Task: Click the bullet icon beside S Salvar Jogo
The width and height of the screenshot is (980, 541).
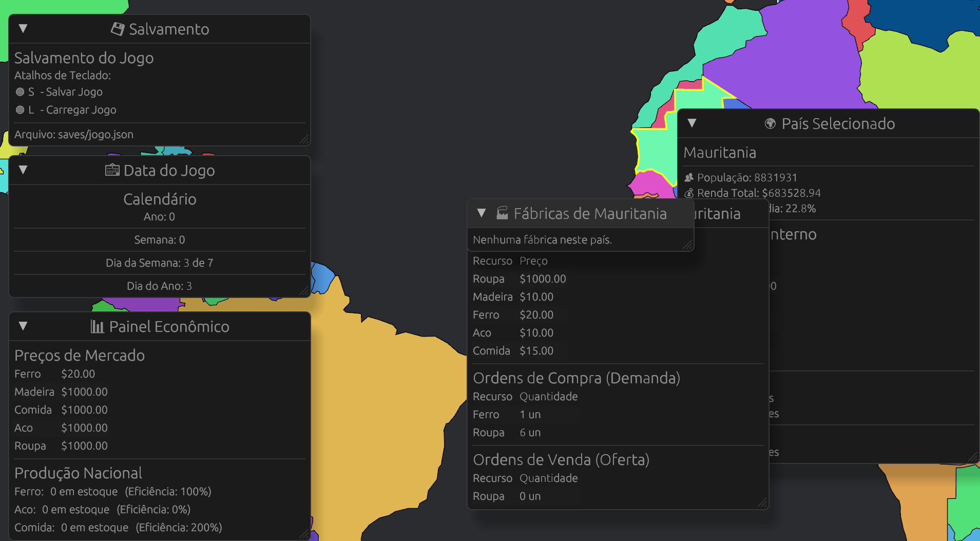Action: (20, 92)
